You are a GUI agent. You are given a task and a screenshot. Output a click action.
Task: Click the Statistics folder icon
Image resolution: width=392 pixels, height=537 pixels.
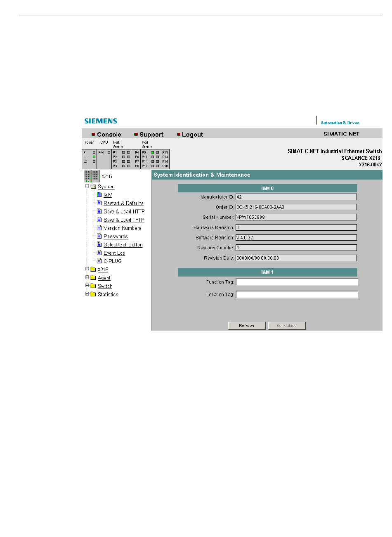93,294
